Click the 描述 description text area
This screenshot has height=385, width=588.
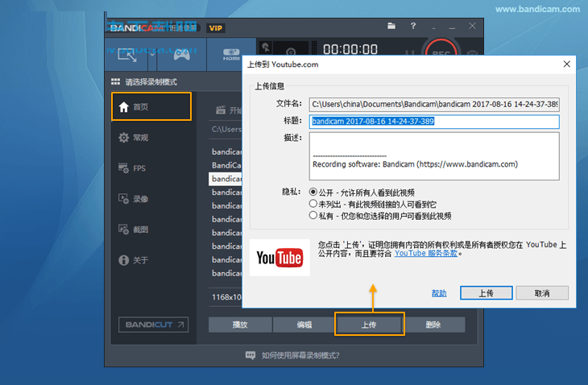point(434,156)
